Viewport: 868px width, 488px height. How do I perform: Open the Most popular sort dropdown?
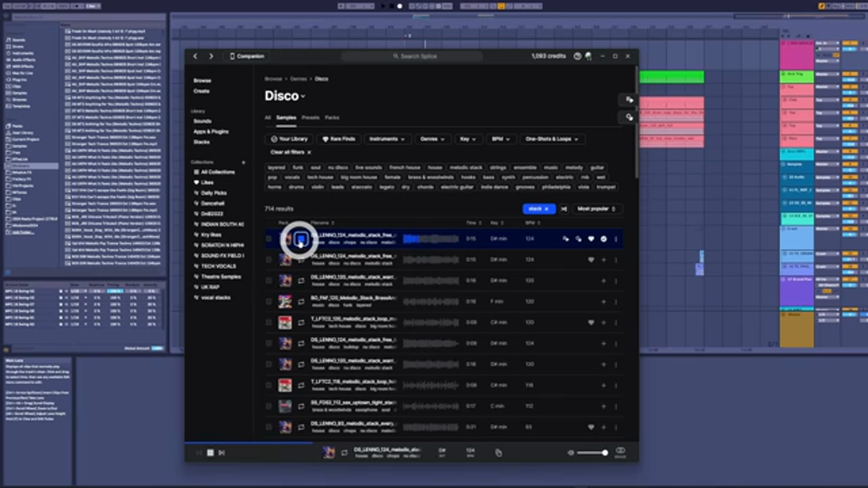pos(596,209)
